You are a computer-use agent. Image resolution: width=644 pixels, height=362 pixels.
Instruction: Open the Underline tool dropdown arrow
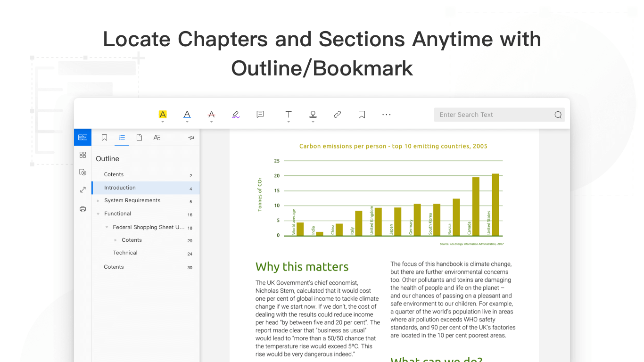(187, 122)
